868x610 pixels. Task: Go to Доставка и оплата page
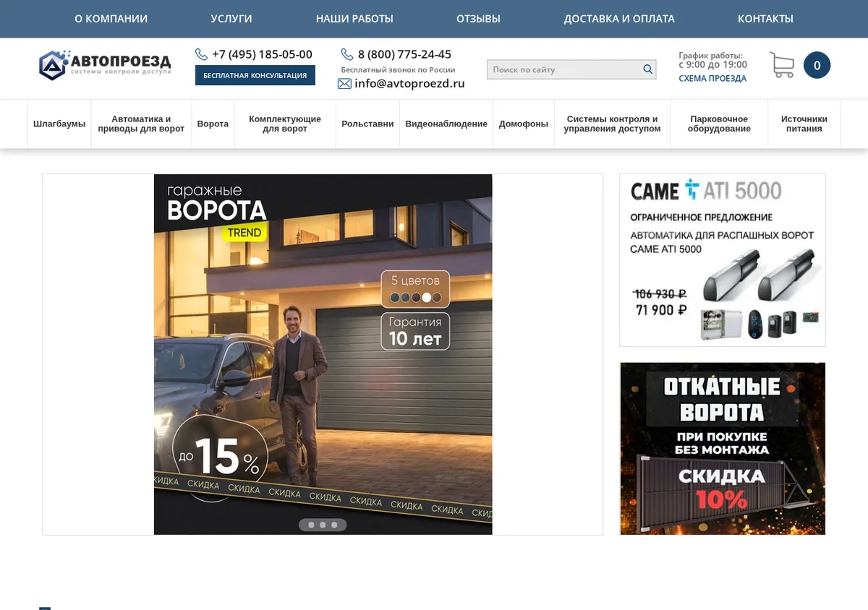619,19
